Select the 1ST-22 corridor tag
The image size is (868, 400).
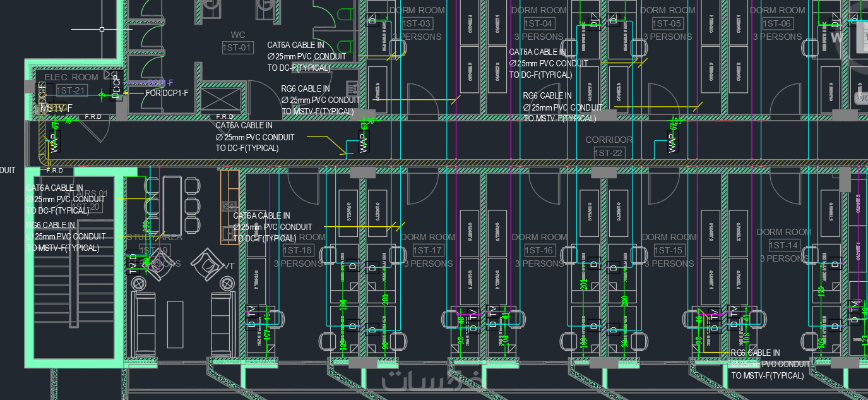tap(609, 153)
